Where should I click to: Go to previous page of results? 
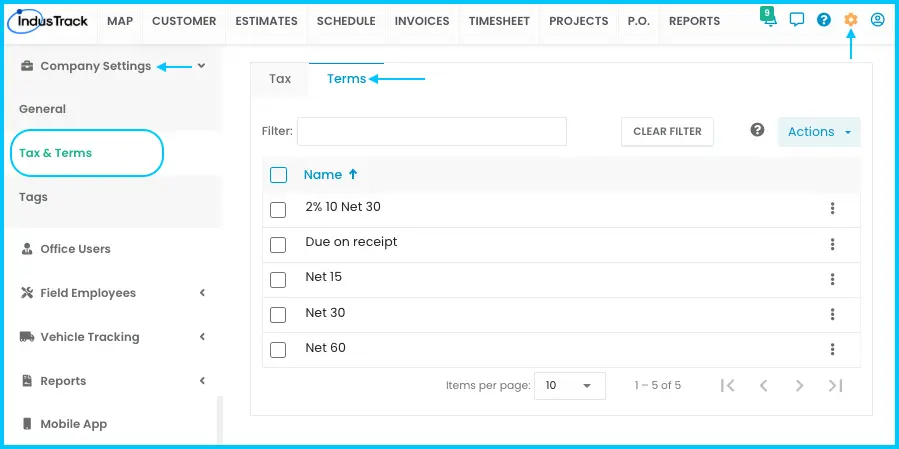763,385
